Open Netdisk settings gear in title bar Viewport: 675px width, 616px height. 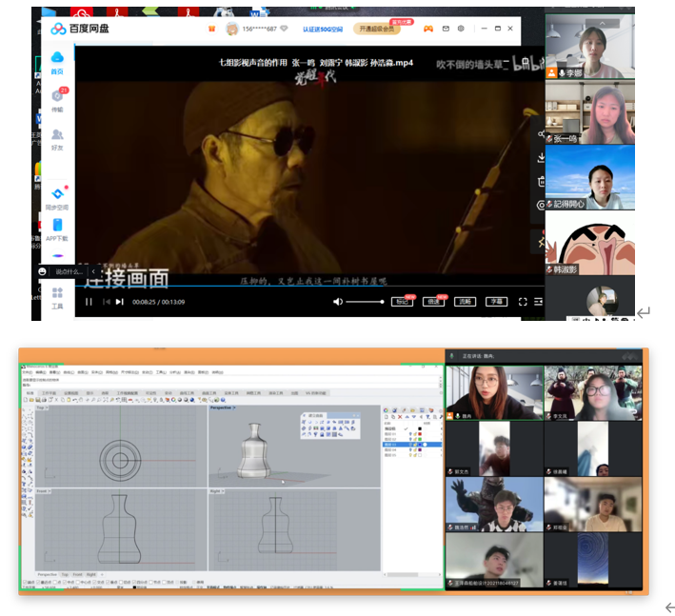pyautogui.click(x=462, y=29)
